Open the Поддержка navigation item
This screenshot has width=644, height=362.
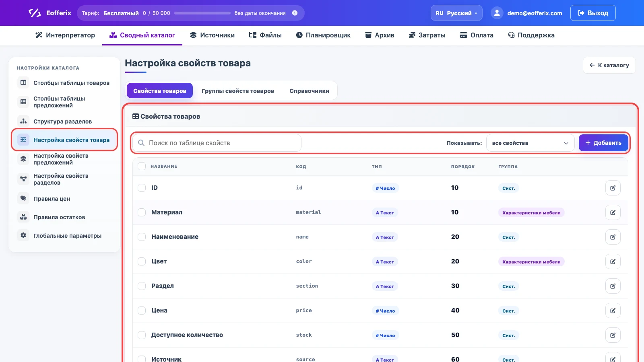[x=531, y=35]
